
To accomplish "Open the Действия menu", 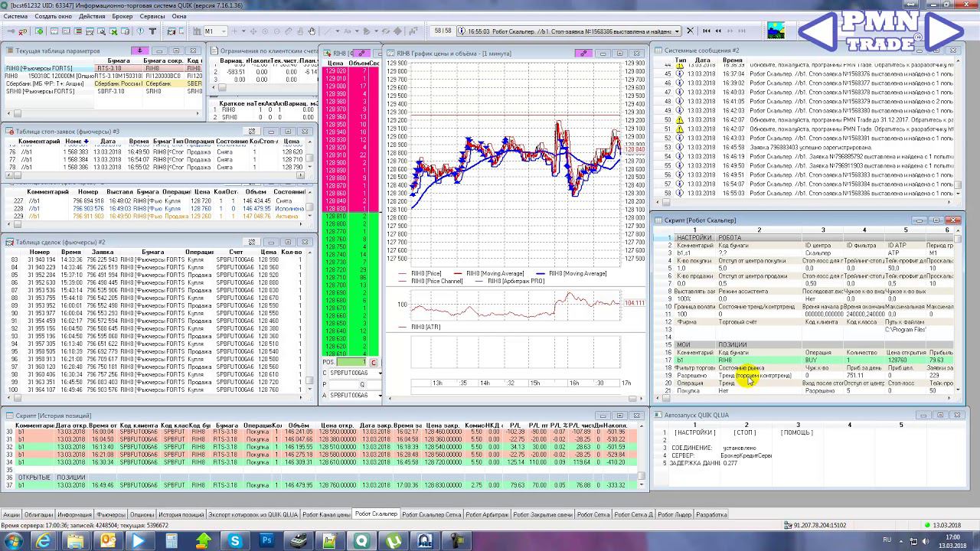I will tap(92, 16).
